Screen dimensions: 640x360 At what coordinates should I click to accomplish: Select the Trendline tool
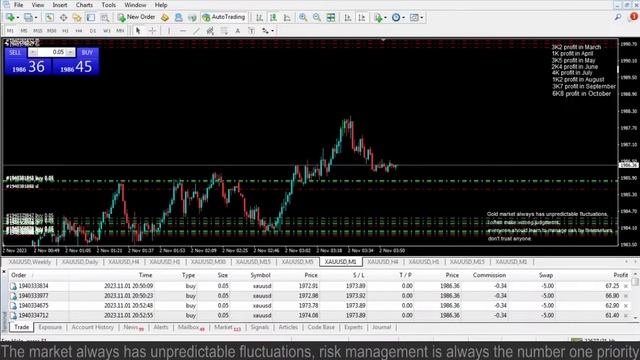(x=196, y=31)
